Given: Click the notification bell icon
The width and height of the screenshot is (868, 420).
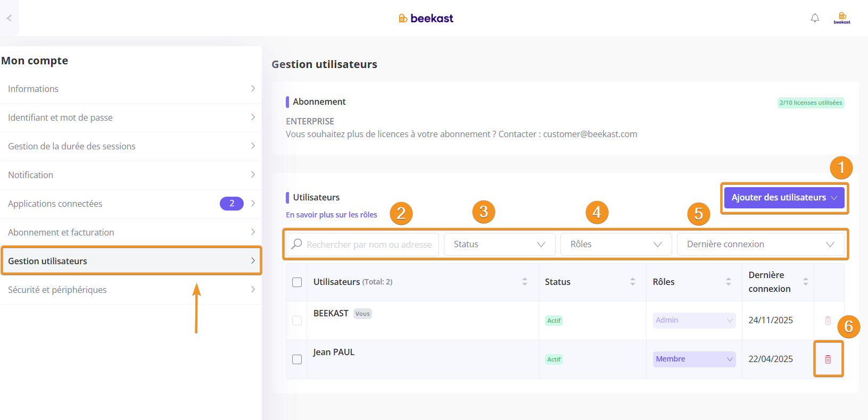Looking at the screenshot, I should [815, 18].
